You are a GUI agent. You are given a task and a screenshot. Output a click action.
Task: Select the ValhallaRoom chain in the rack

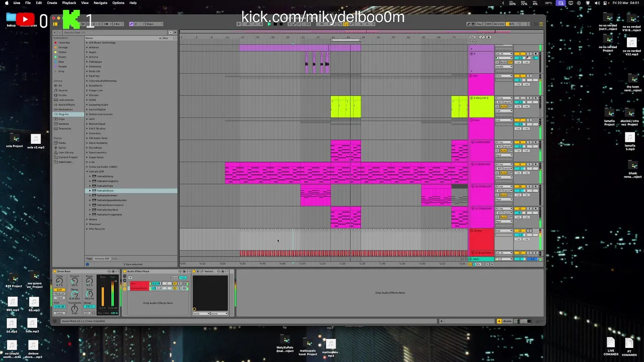click(x=140, y=288)
